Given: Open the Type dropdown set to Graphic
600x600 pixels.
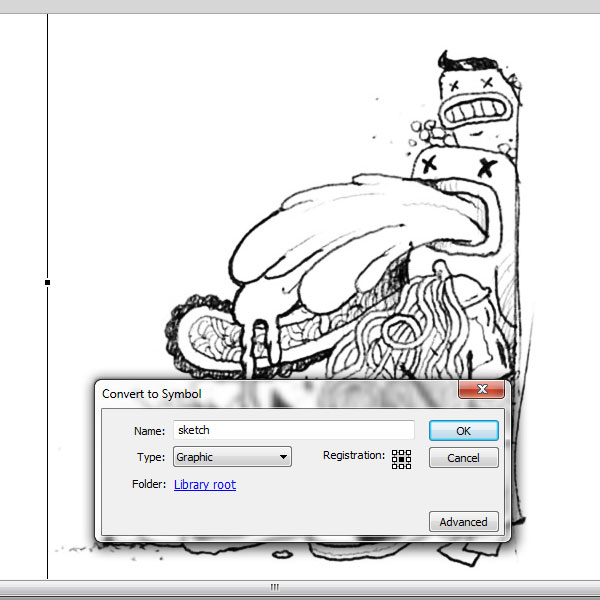Looking at the screenshot, I should pyautogui.click(x=232, y=457).
